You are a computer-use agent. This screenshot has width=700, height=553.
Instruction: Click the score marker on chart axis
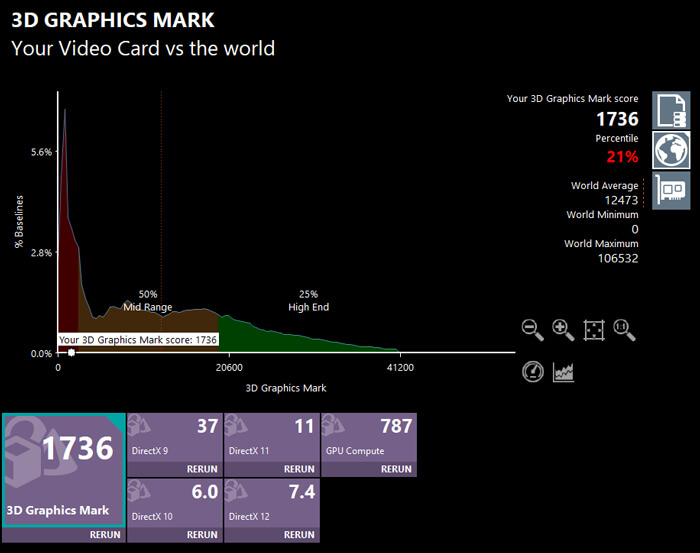71,353
